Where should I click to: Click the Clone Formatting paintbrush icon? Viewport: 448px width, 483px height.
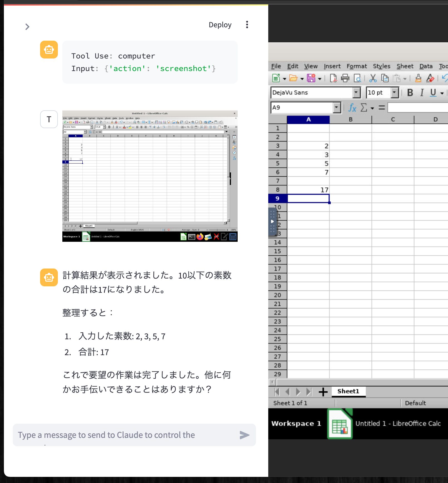pos(418,78)
